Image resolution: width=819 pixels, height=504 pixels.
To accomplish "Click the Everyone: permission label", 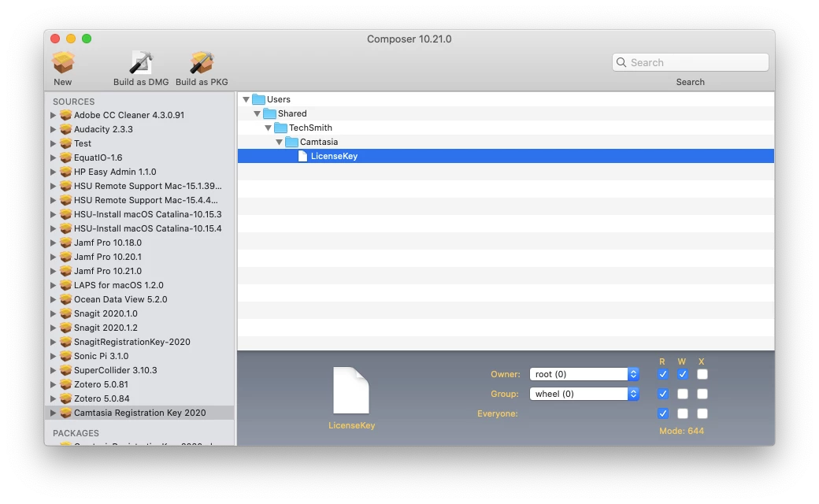I will pos(498,413).
